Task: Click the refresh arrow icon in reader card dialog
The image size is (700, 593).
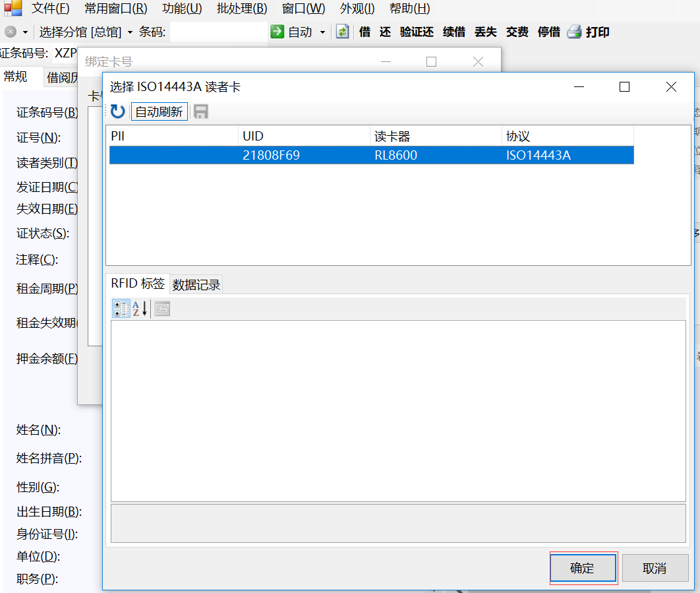Action: tap(118, 111)
